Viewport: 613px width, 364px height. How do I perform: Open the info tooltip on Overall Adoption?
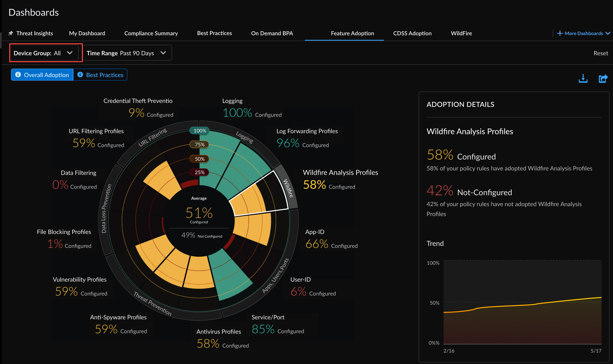(x=18, y=74)
